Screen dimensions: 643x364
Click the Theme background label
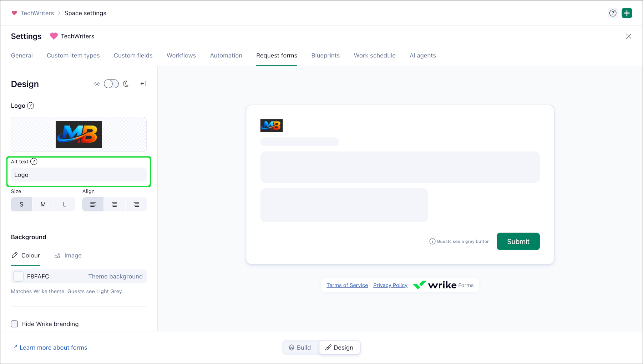click(115, 276)
